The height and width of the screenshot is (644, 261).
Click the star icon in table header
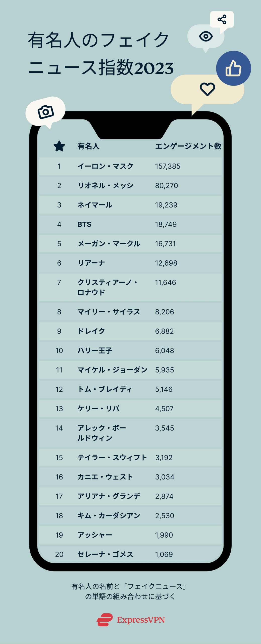pyautogui.click(x=59, y=146)
